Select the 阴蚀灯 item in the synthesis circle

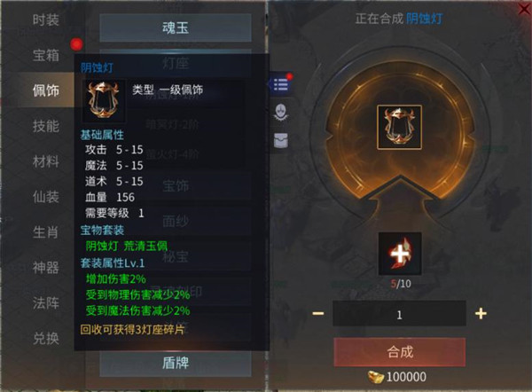399,128
